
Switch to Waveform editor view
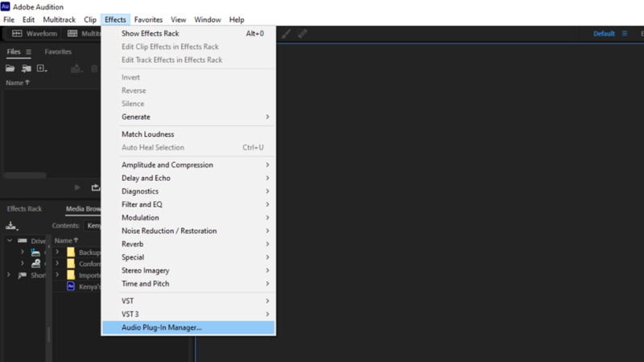[x=35, y=34]
